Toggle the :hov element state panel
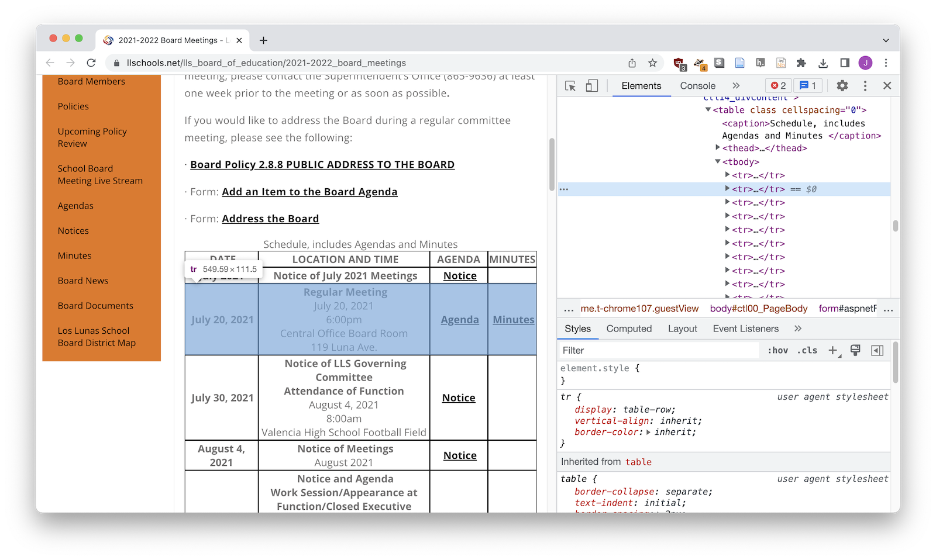The image size is (936, 560). click(x=777, y=350)
